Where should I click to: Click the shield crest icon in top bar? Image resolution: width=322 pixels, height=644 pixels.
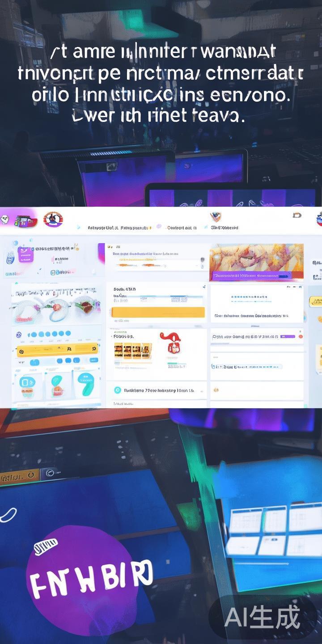pos(216,217)
